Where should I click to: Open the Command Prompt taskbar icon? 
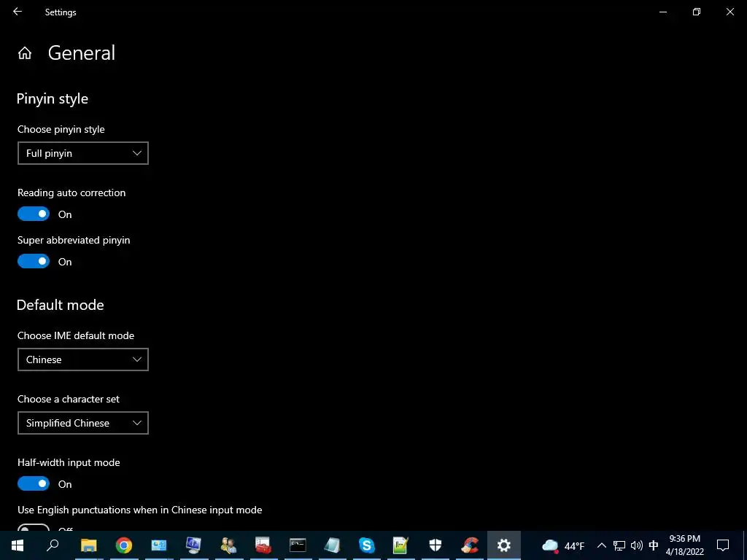tap(298, 545)
